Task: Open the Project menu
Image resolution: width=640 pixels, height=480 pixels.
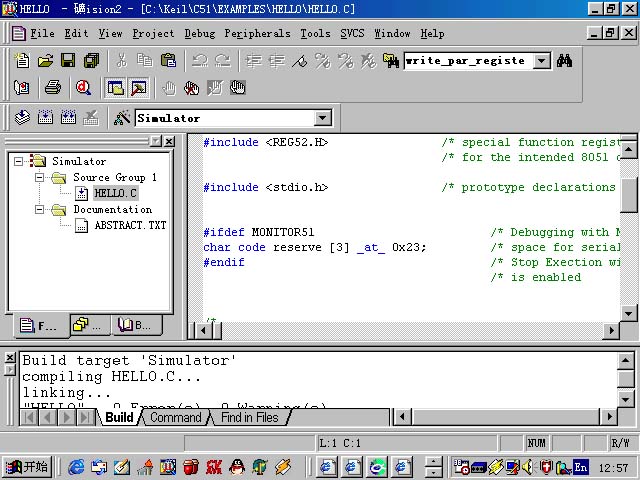Action: click(153, 33)
